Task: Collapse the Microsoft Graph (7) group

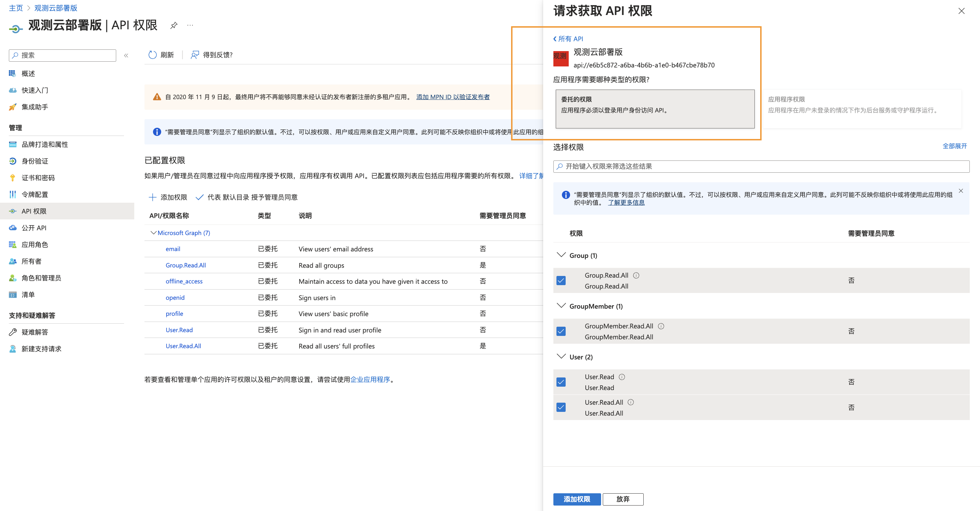Action: click(x=153, y=233)
